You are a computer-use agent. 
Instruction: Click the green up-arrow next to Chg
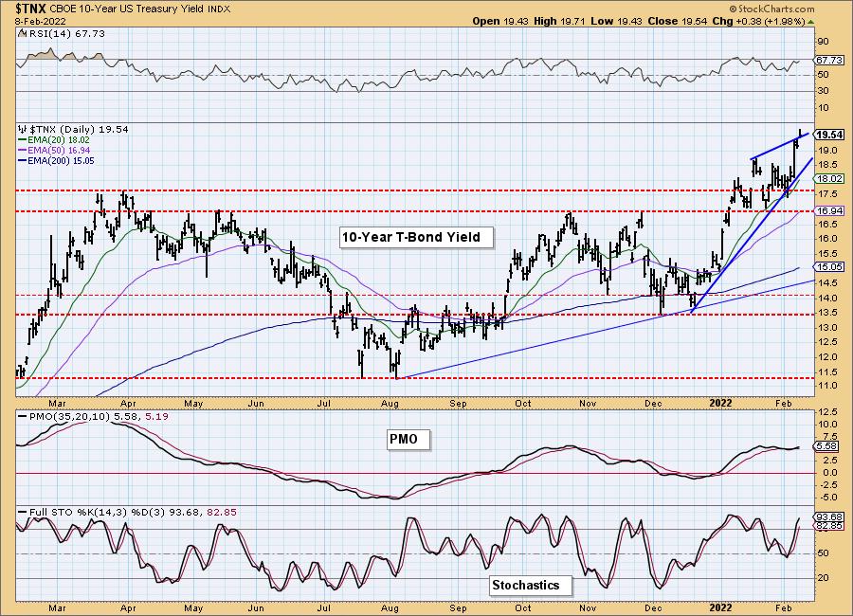coord(810,22)
